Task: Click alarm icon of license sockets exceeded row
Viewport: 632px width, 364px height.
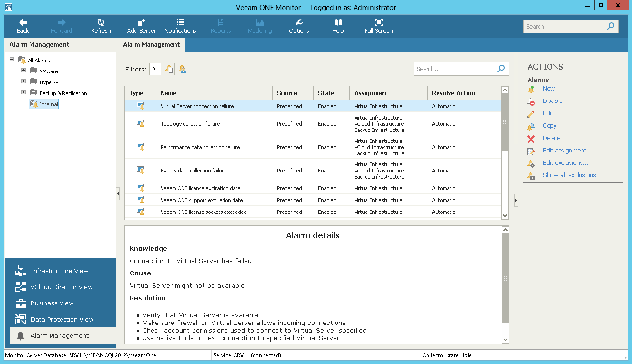Action: [141, 212]
